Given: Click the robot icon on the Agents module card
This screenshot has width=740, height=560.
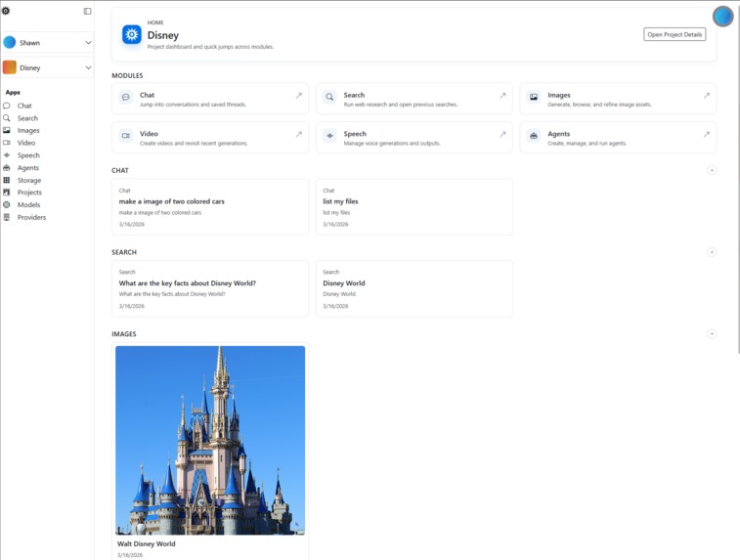Looking at the screenshot, I should (x=534, y=136).
